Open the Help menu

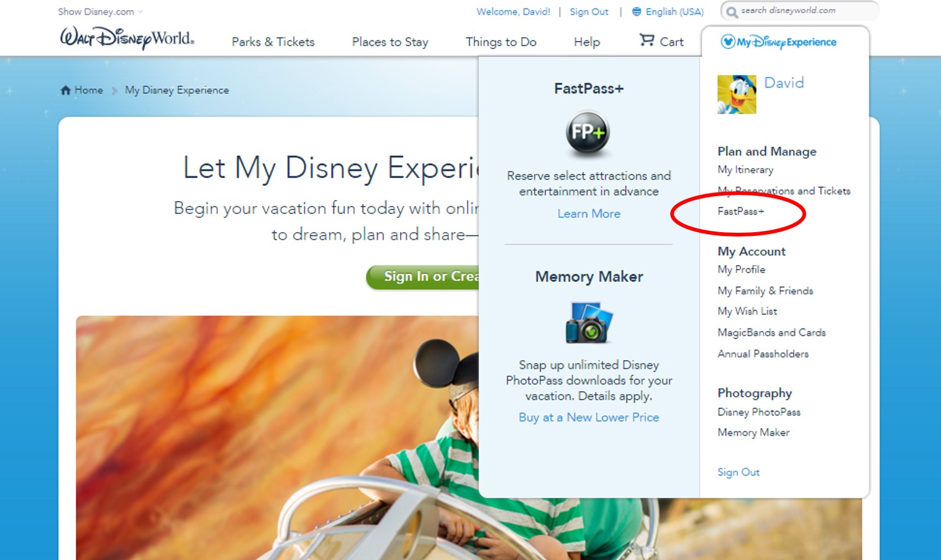click(587, 42)
